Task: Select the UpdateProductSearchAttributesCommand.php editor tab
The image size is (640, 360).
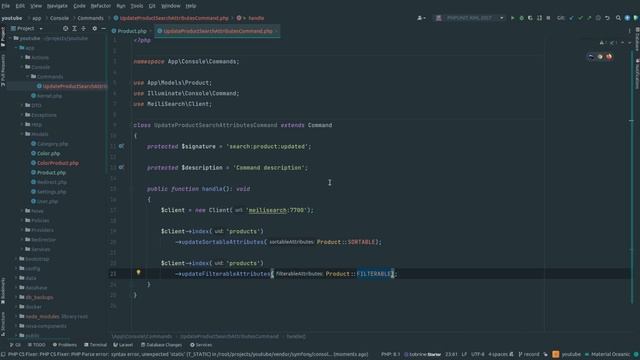Action: [218, 31]
